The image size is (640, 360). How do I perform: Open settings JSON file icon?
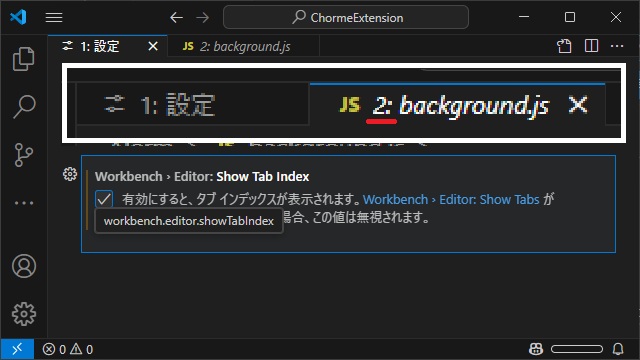[564, 46]
